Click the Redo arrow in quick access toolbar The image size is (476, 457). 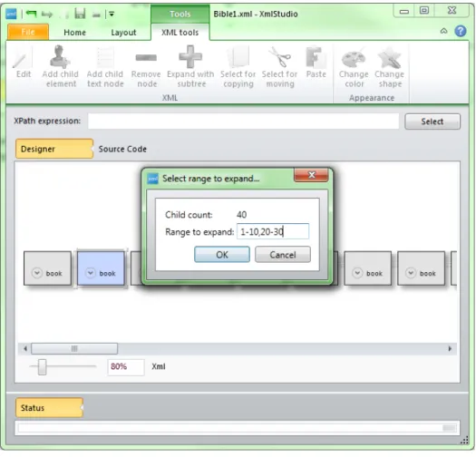point(47,14)
